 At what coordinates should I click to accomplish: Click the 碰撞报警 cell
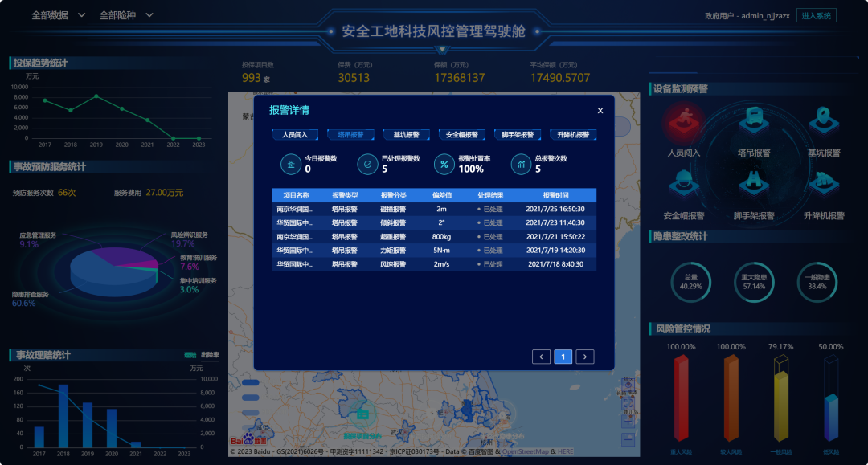tap(393, 209)
